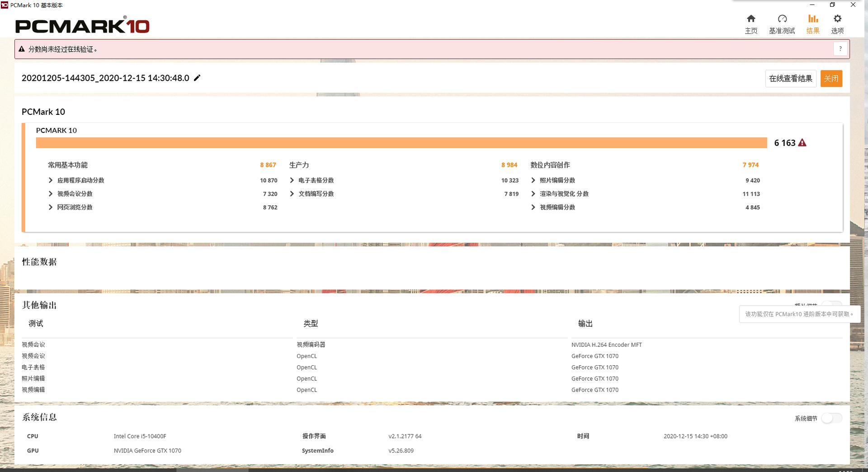
Task: Click the 7 320 video conferencing score
Action: 270,194
